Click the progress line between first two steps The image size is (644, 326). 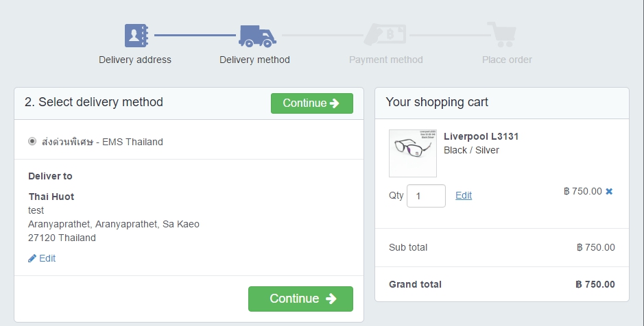194,35
